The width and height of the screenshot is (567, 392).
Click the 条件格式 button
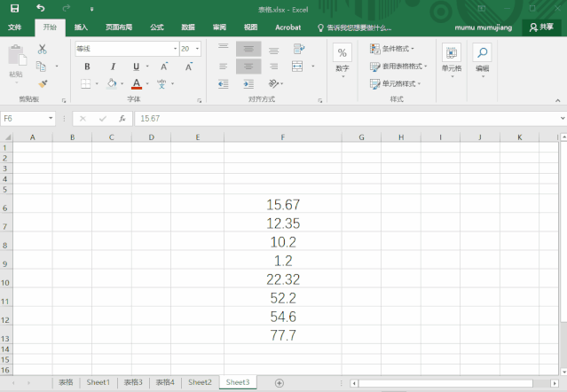click(x=391, y=49)
